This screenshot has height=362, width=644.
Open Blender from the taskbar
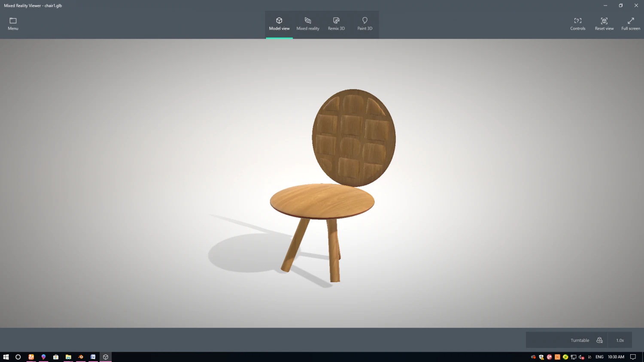coord(80,356)
